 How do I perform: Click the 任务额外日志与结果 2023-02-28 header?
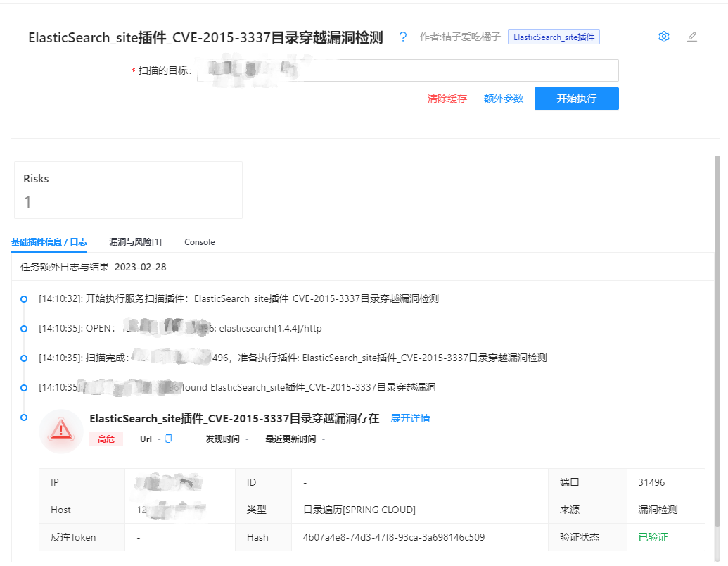point(94,267)
